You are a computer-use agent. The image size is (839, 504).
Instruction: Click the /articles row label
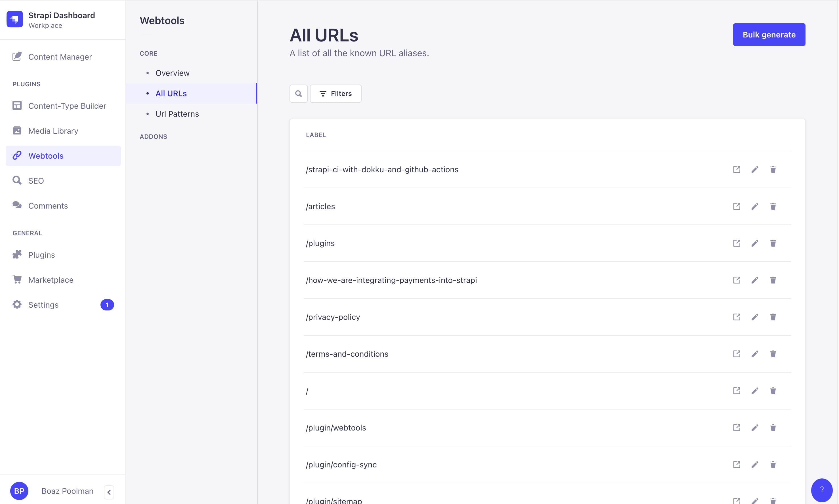320,207
